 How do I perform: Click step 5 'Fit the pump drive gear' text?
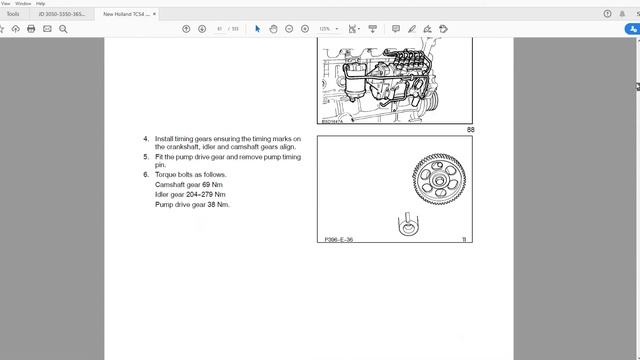pyautogui.click(x=228, y=161)
